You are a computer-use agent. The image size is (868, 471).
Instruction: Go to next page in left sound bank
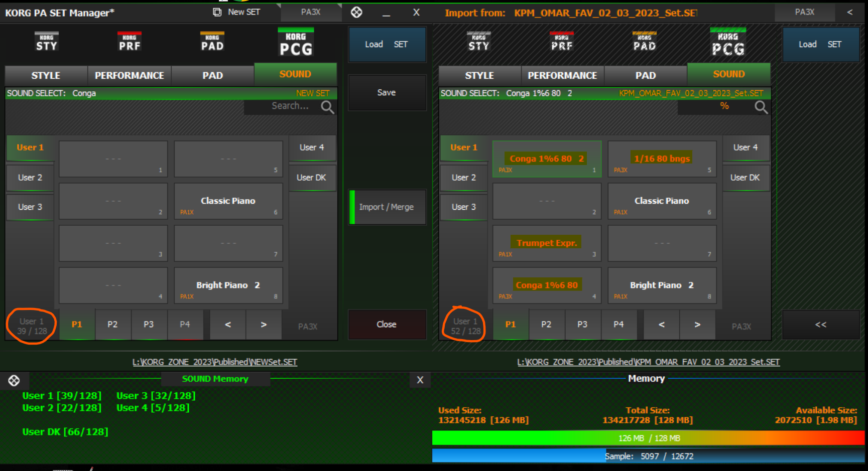click(x=264, y=325)
